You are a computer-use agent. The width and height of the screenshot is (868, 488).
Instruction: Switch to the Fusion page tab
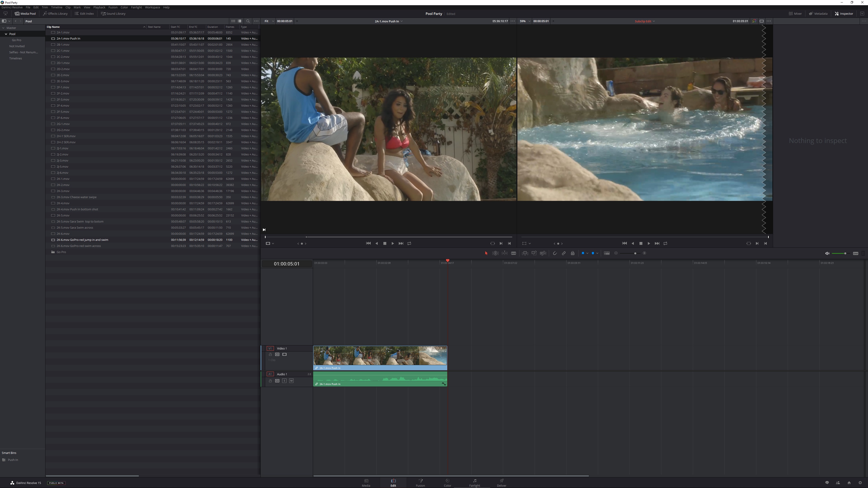(420, 483)
